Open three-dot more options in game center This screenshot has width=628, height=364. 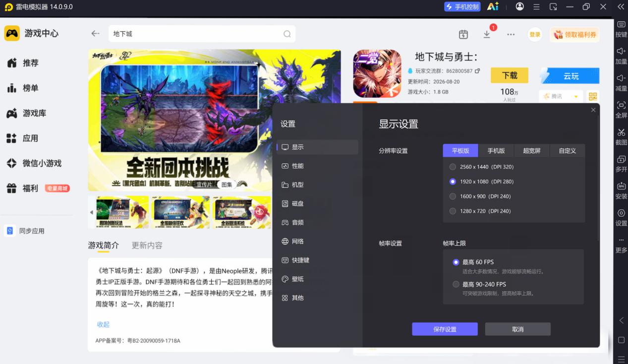click(x=511, y=35)
